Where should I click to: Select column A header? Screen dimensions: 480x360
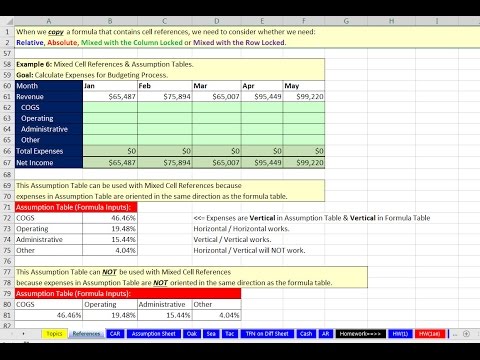tap(49, 21)
